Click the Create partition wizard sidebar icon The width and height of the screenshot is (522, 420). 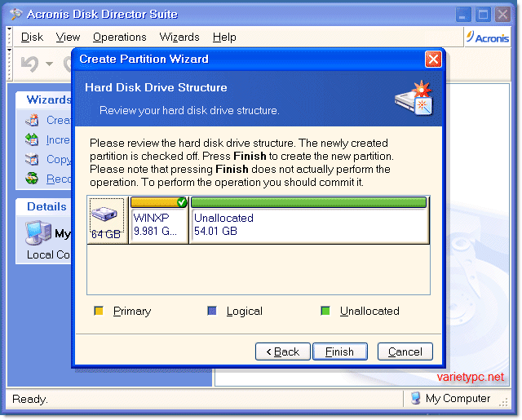click(x=32, y=120)
